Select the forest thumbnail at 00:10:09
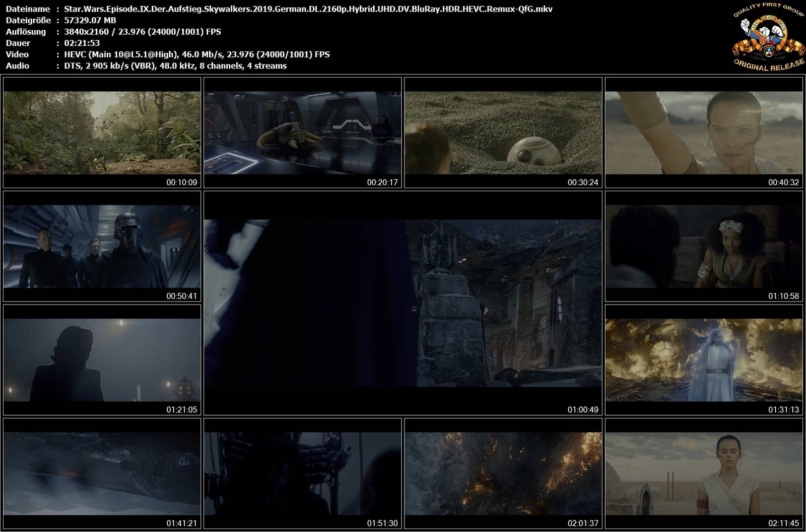 [102, 133]
